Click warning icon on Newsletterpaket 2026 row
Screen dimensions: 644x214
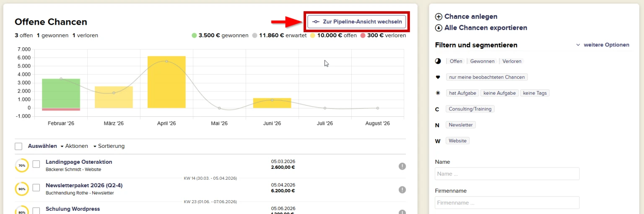[x=402, y=190]
